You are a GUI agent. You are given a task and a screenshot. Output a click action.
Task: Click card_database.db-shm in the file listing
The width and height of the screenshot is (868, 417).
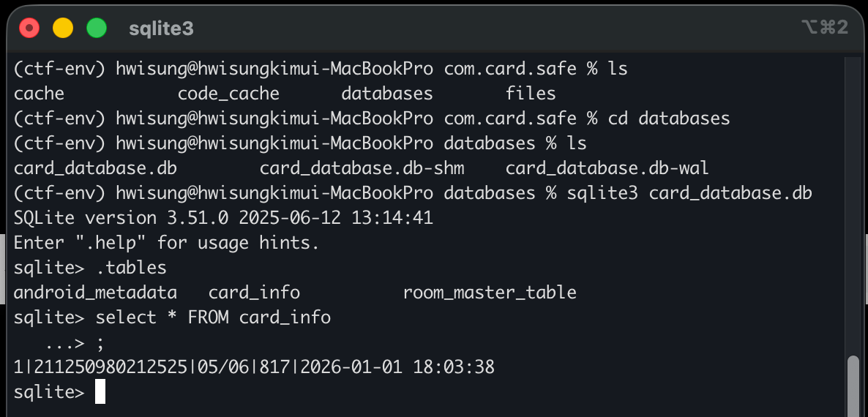[362, 168]
